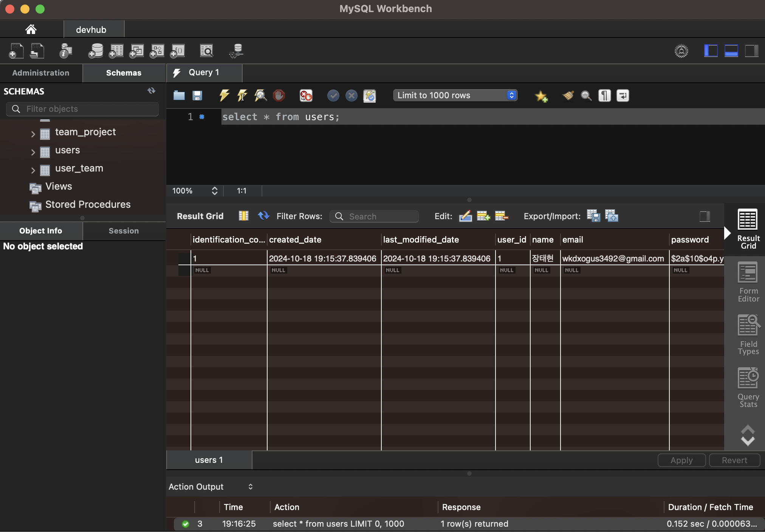Execute the SQL script with lightning bolt

[x=224, y=95]
